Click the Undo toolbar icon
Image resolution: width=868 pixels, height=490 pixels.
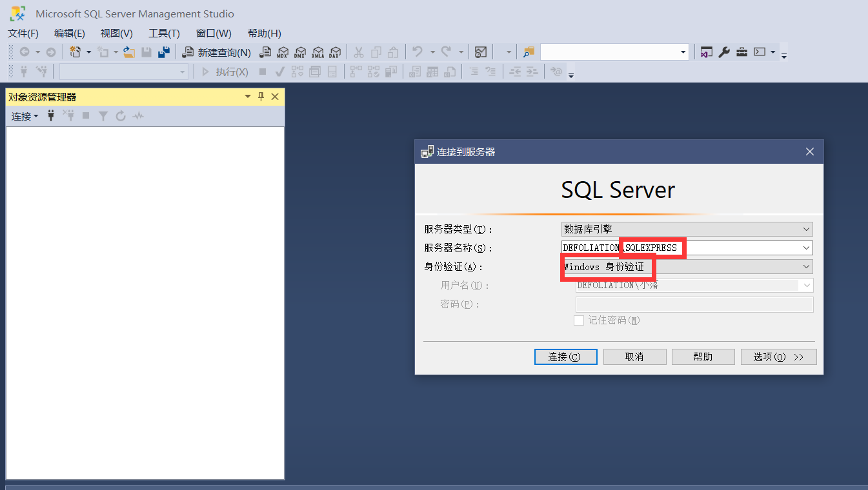pyautogui.click(x=418, y=52)
